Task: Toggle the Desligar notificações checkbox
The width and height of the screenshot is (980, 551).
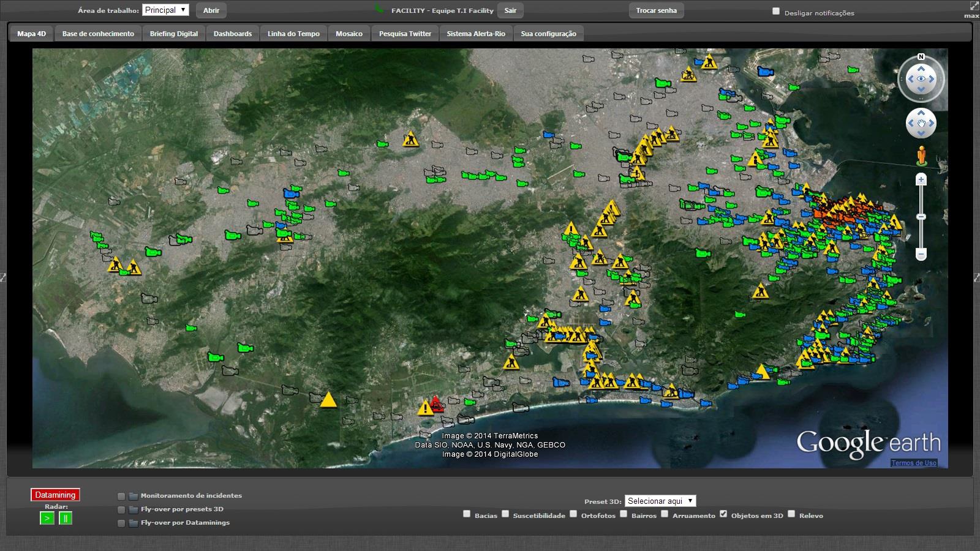Action: point(776,11)
